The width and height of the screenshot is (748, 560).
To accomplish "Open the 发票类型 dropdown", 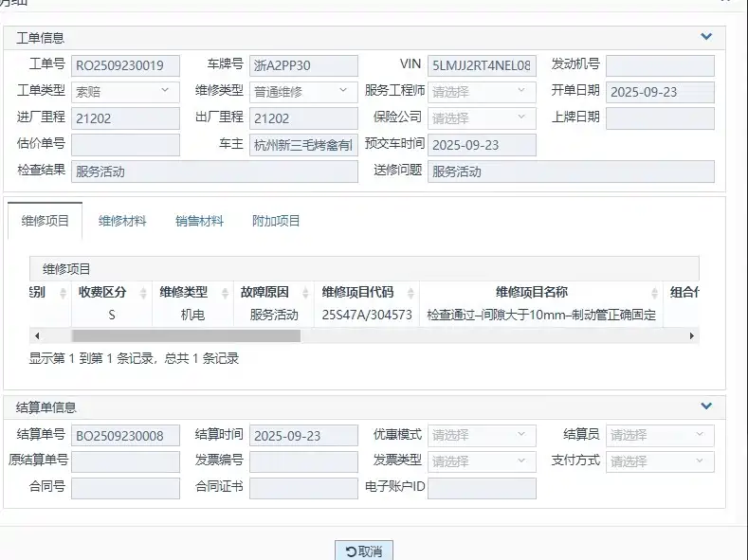I will point(482,461).
